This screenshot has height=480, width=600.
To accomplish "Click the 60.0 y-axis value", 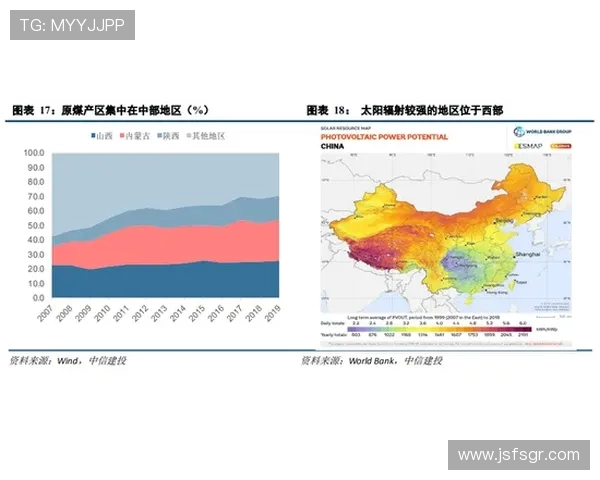I will (36, 211).
